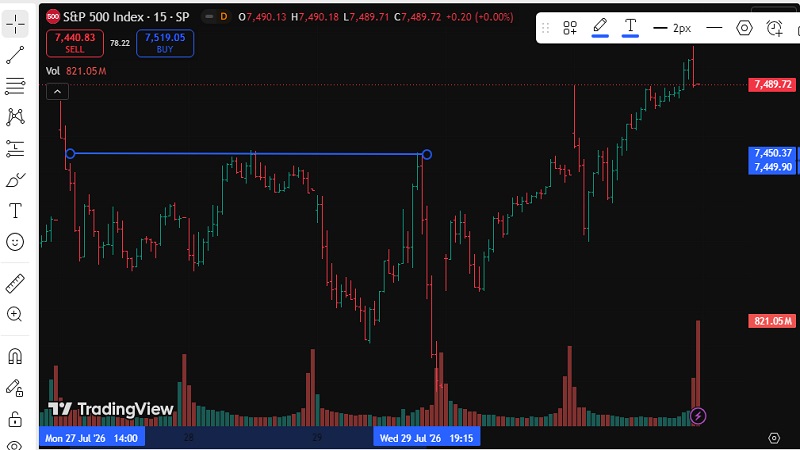Viewport: 800px width, 450px height.
Task: Lock all drawing tools
Action: pyautogui.click(x=15, y=420)
